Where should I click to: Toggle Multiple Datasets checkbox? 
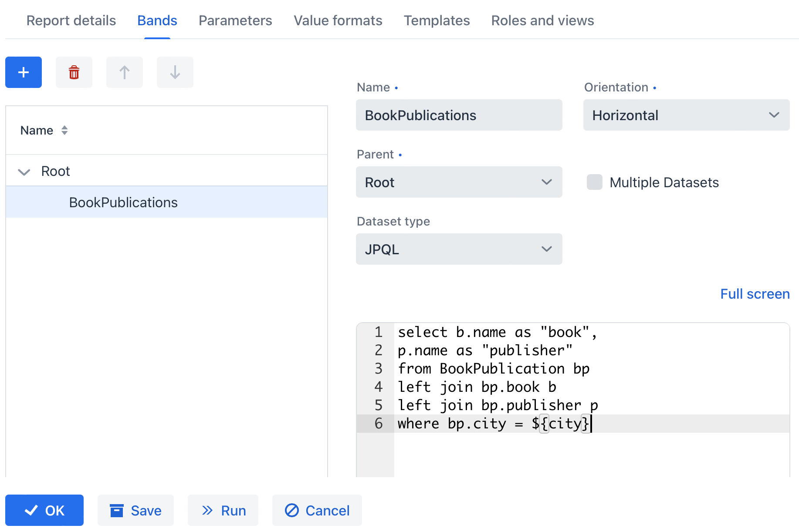(x=595, y=182)
